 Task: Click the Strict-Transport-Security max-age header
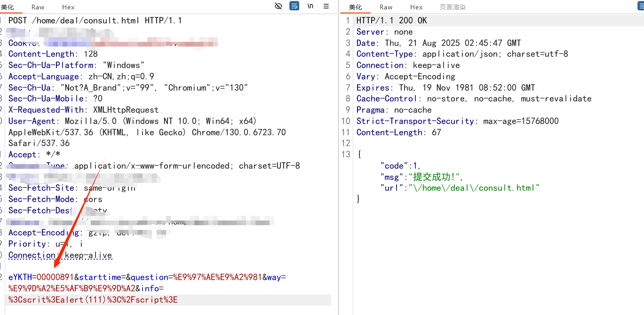point(458,121)
